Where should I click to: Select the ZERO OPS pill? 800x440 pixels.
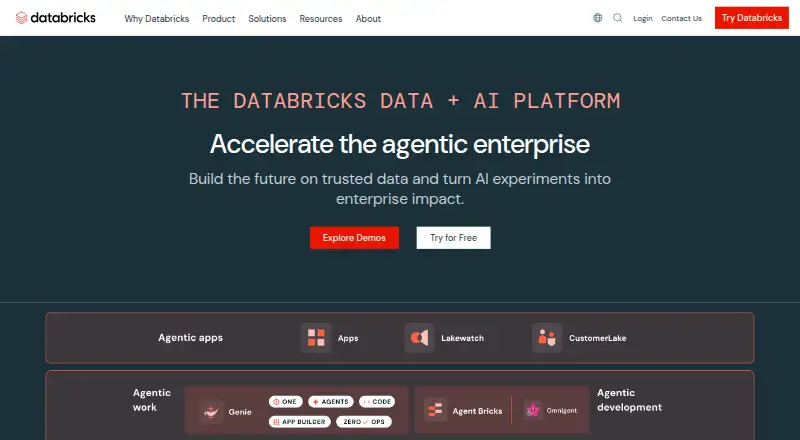(364, 422)
